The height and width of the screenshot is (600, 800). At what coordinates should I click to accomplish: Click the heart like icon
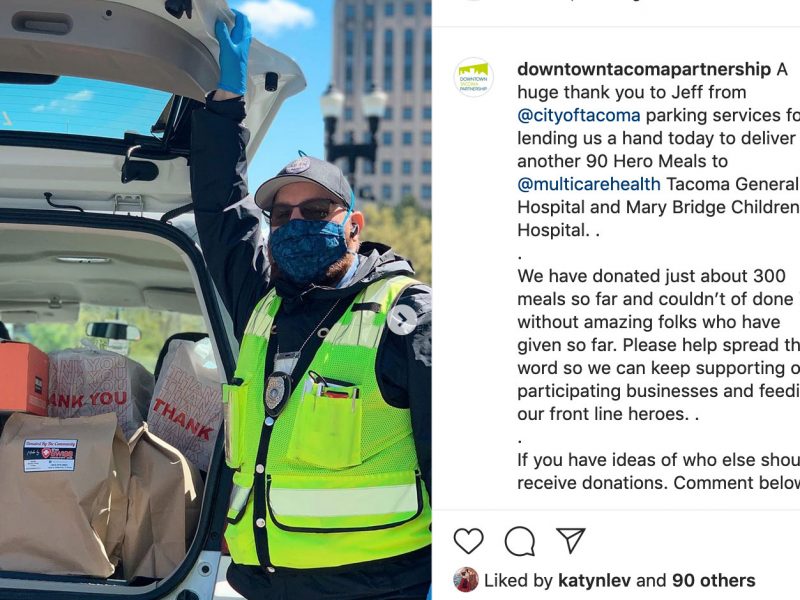pos(468,541)
